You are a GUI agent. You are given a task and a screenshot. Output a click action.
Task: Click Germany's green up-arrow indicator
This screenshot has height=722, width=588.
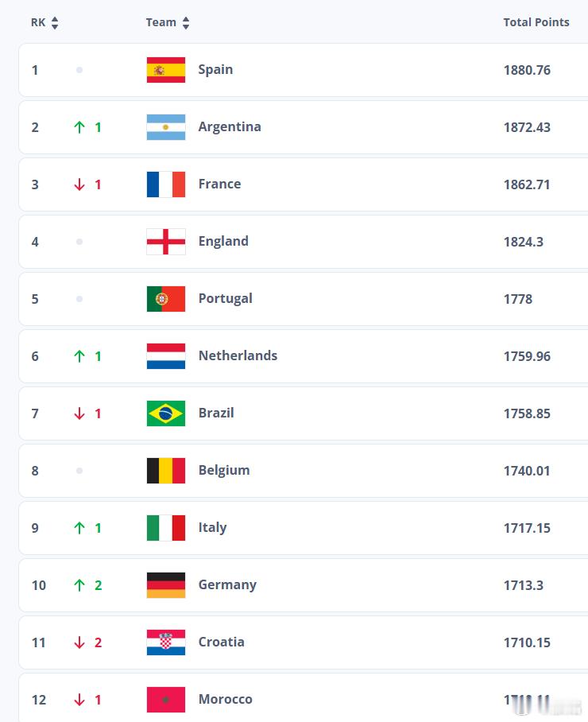pos(79,585)
